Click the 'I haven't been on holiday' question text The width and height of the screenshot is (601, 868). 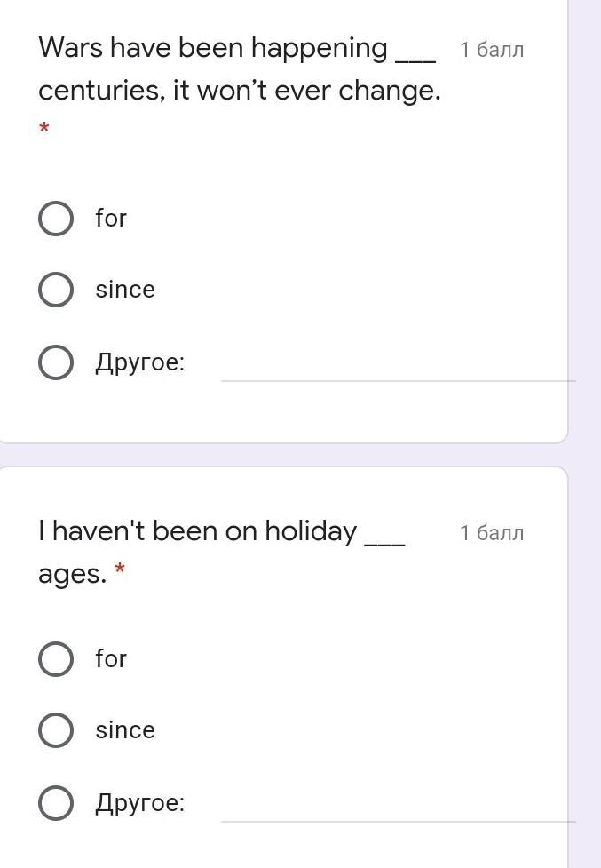click(197, 531)
